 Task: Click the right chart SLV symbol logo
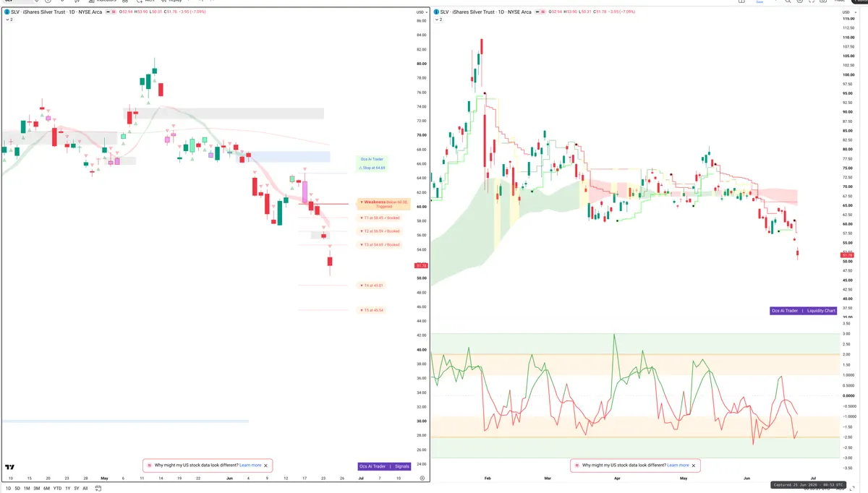pyautogui.click(x=436, y=12)
